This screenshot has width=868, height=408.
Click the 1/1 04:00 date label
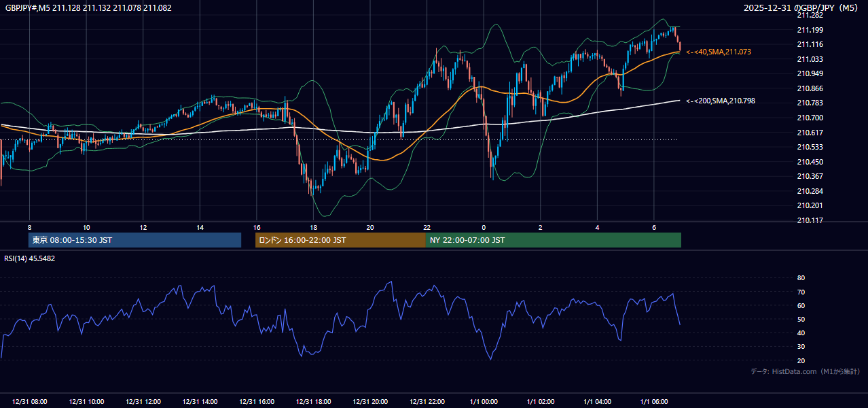click(x=597, y=402)
